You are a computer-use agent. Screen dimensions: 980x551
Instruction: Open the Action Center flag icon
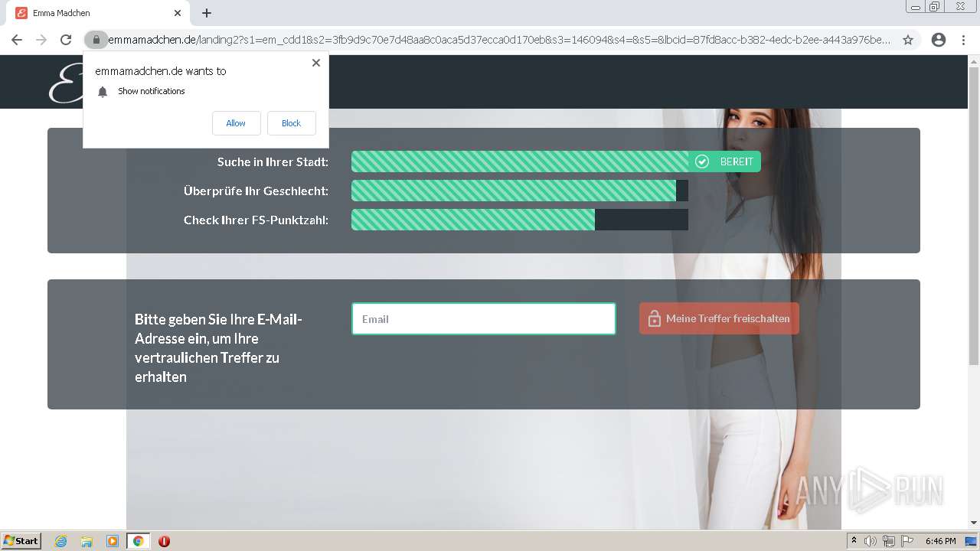907,541
